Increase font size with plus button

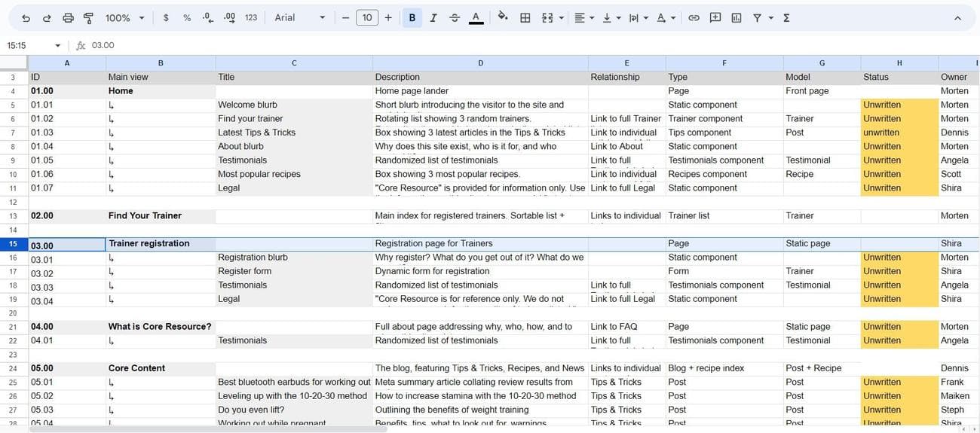click(x=388, y=17)
